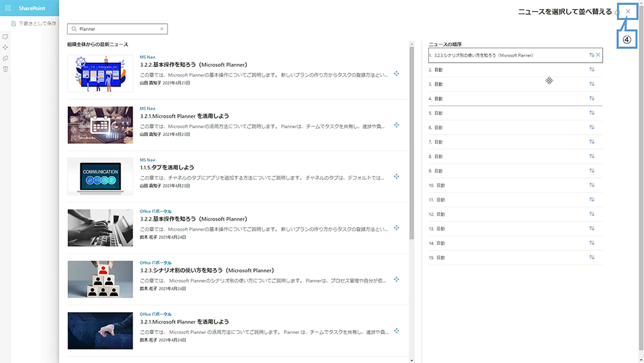Click the Planner search input field
Viewport: 644px width, 363px height.
[117, 29]
